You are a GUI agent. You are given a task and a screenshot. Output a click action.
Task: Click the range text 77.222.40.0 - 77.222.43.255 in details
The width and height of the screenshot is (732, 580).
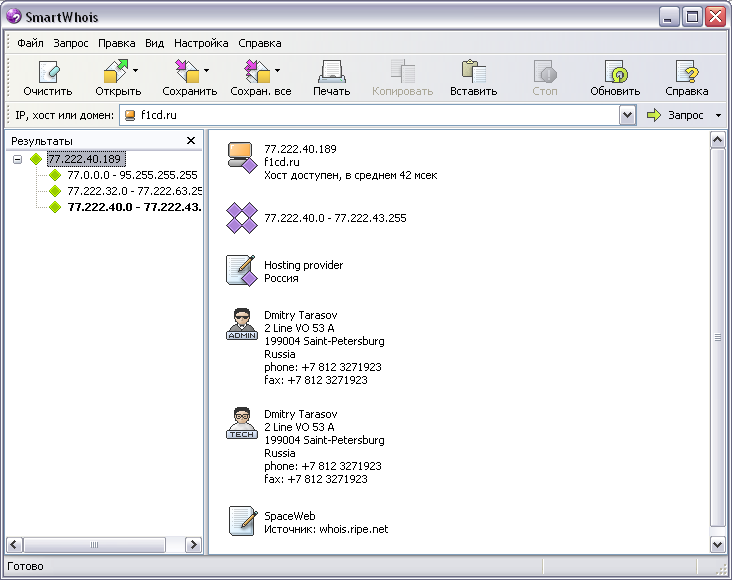point(335,218)
